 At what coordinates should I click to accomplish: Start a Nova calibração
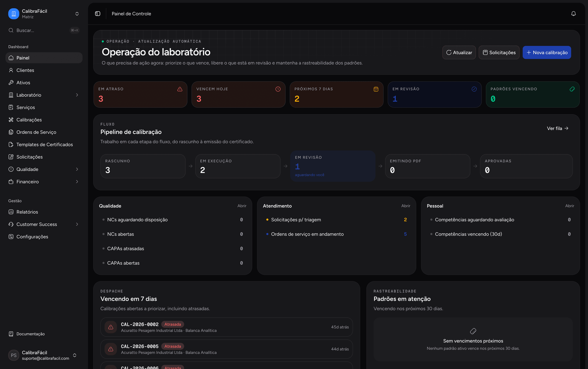547,52
